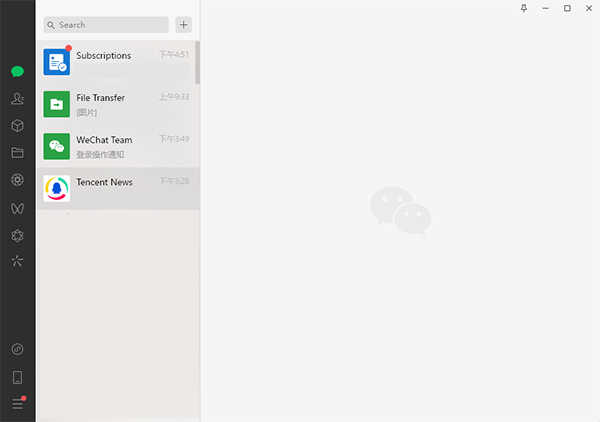Click the chat list scrollbar
600x422 pixels.
[x=197, y=62]
